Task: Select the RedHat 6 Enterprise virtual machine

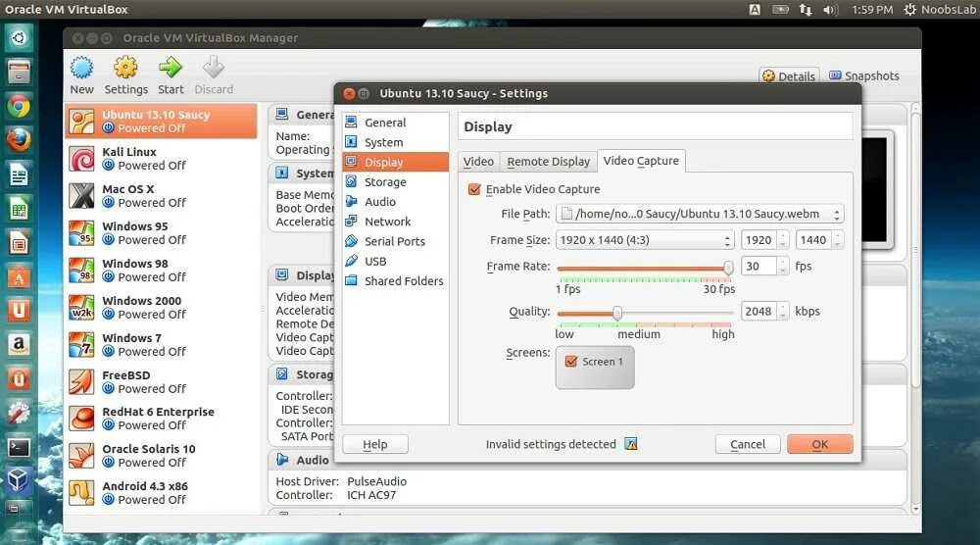Action: (x=162, y=419)
